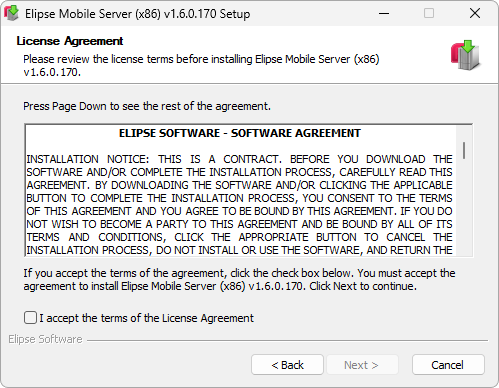The width and height of the screenshot is (499, 388).
Task: Click the setup package icon in header
Action: coord(466,55)
